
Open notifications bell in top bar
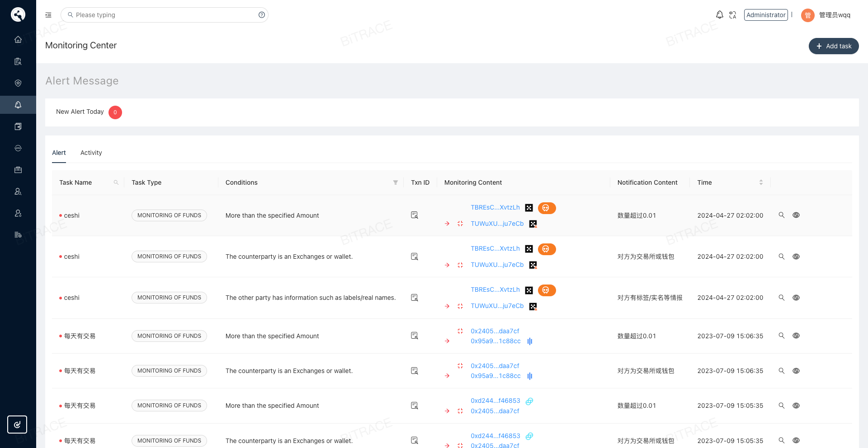[x=720, y=15]
